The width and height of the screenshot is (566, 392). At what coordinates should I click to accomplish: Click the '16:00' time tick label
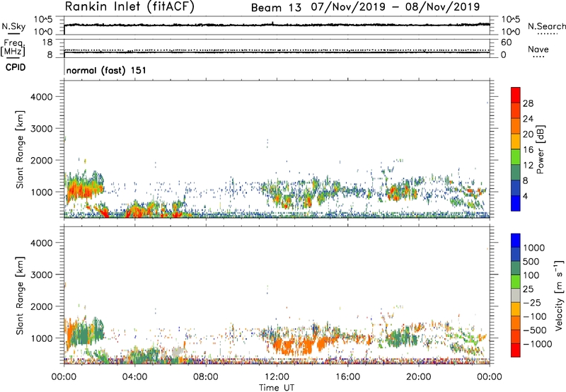click(347, 377)
